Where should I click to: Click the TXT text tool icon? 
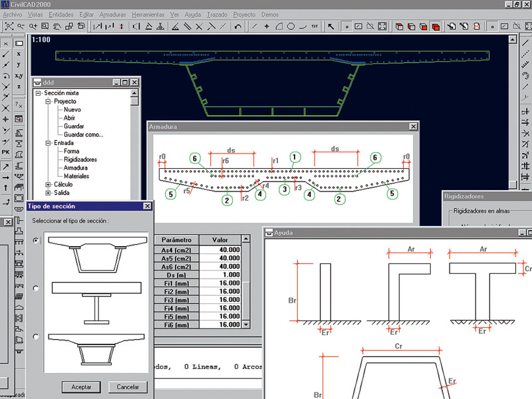315,27
